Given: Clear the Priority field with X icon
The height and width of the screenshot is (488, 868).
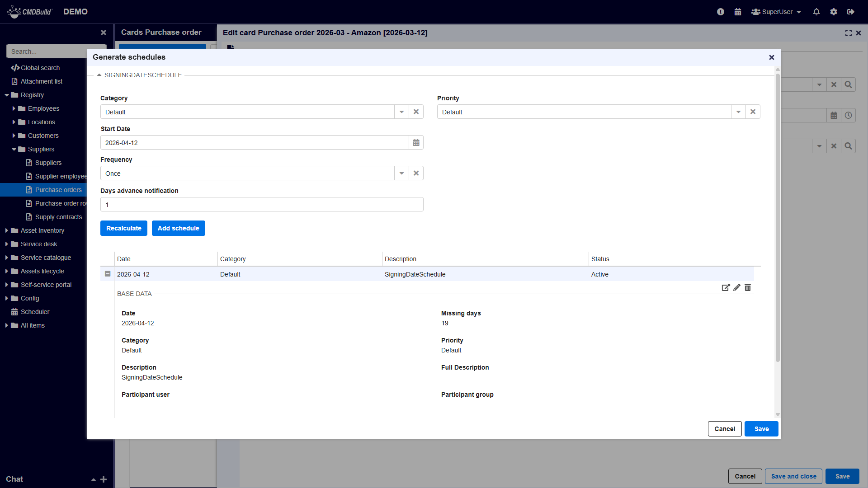Looking at the screenshot, I should pyautogui.click(x=753, y=112).
